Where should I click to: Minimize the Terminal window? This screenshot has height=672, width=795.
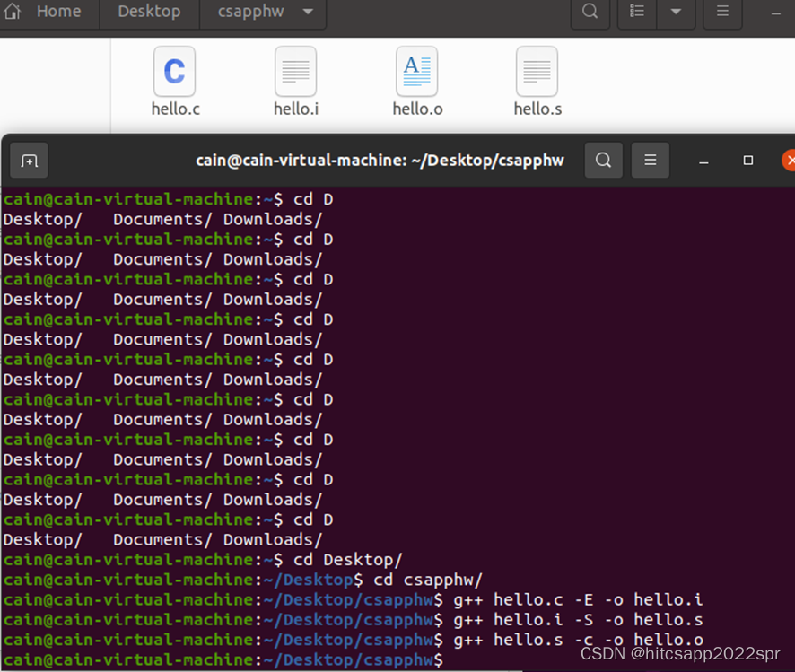[703, 161]
